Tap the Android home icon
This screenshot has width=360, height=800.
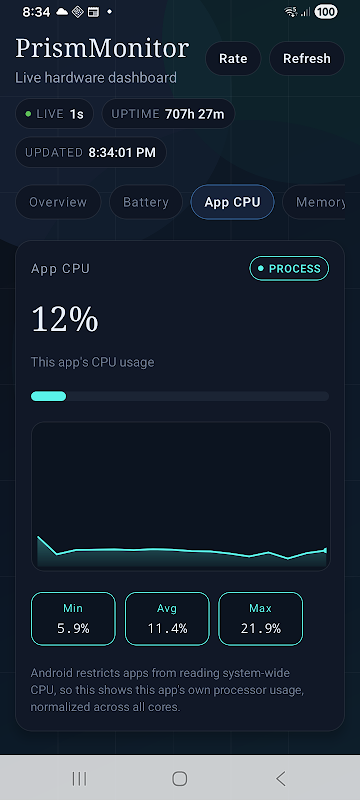point(179,779)
